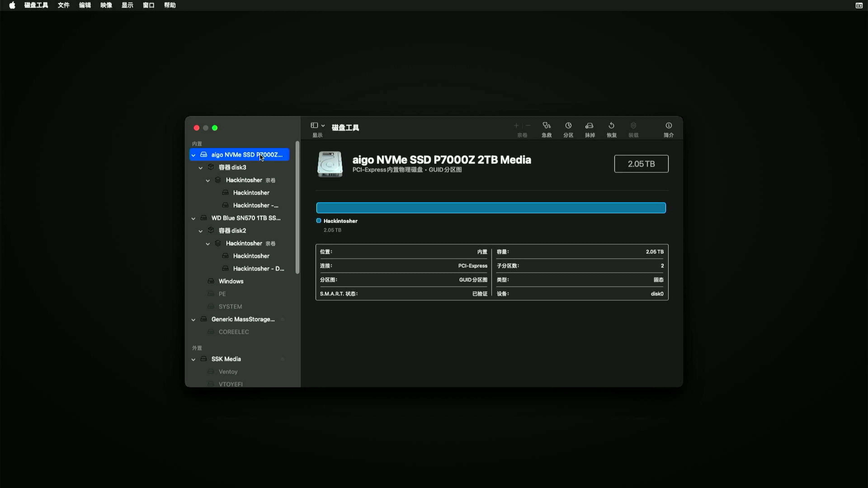
Task: Open the Info (简介) panel
Action: coord(669,129)
